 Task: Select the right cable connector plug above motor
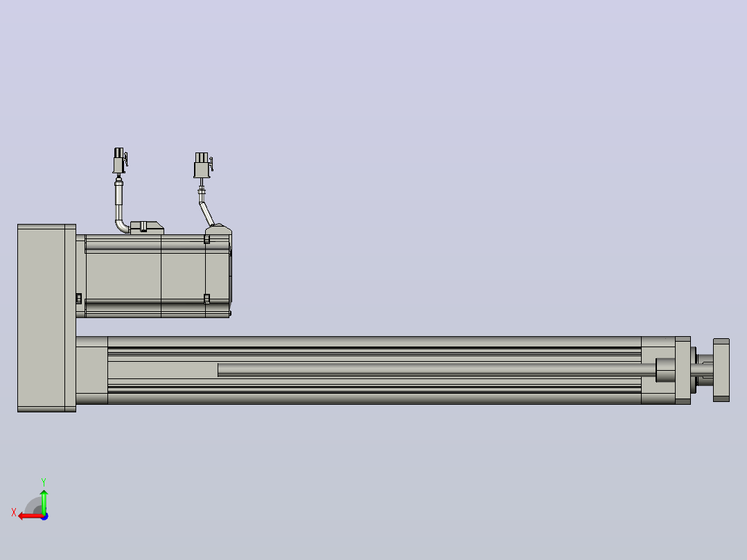tap(202, 166)
